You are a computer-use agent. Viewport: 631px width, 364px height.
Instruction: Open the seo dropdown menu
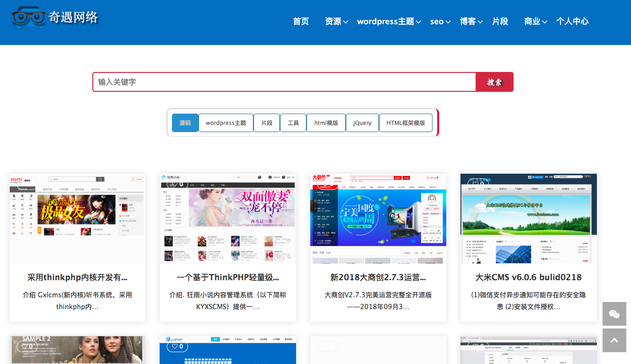point(437,21)
